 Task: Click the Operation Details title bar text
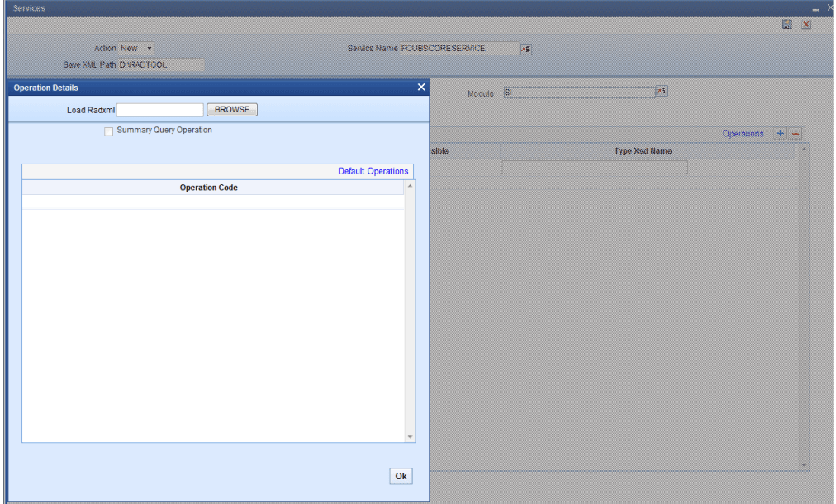[x=46, y=88]
